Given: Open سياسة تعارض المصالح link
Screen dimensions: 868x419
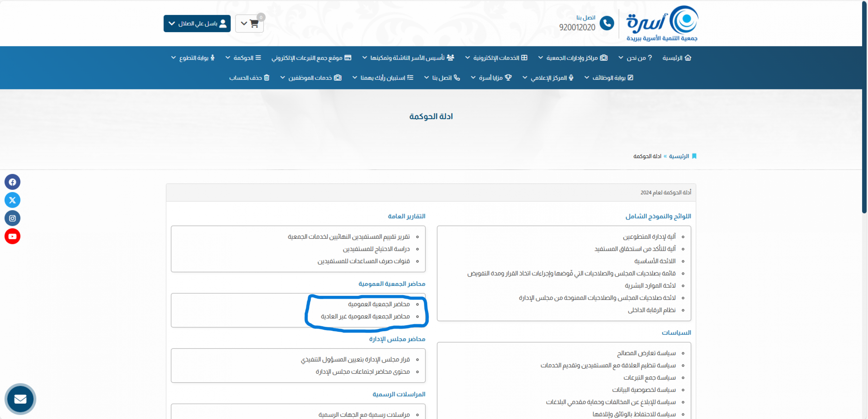Looking at the screenshot, I should [646, 353].
